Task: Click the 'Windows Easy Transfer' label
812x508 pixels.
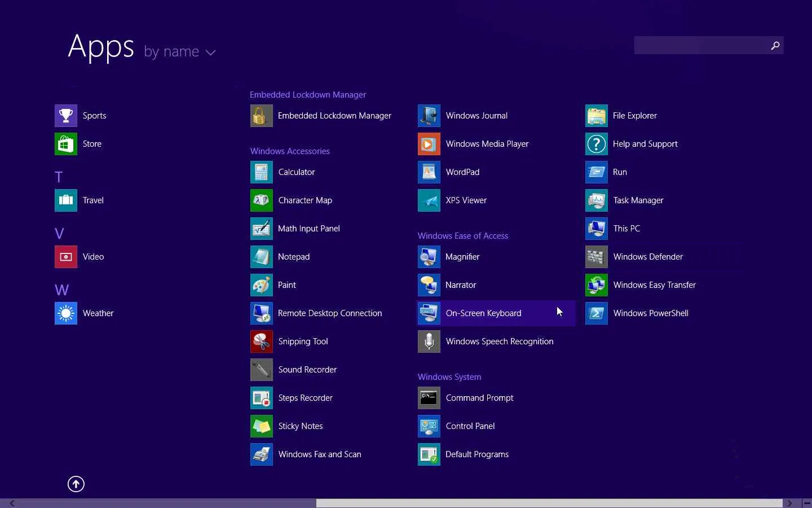Action: 655,285
